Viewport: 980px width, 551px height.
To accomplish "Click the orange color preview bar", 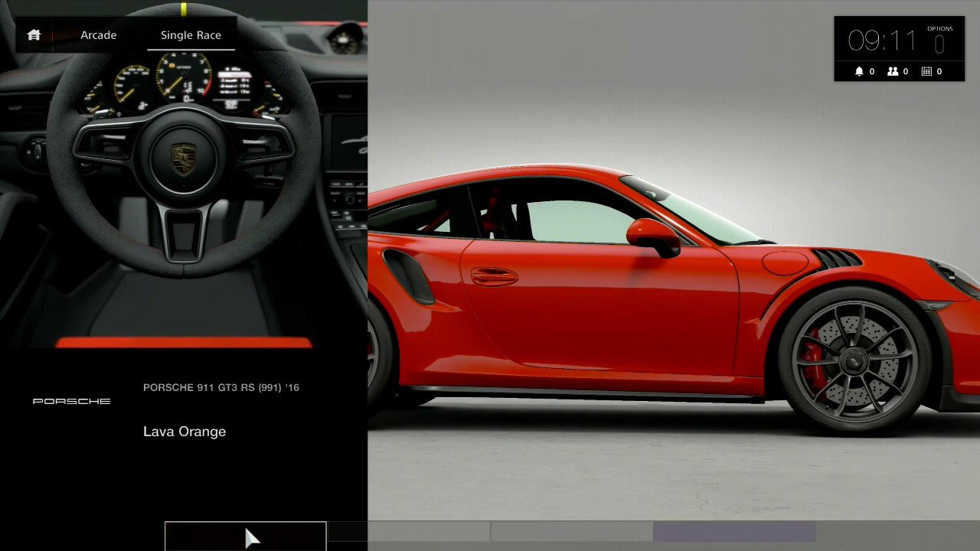I will [184, 343].
